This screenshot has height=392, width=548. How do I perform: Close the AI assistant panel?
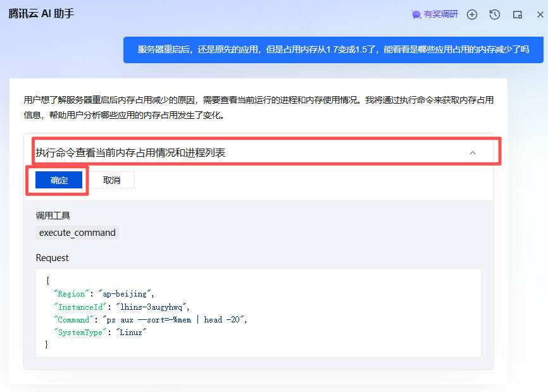tap(539, 15)
